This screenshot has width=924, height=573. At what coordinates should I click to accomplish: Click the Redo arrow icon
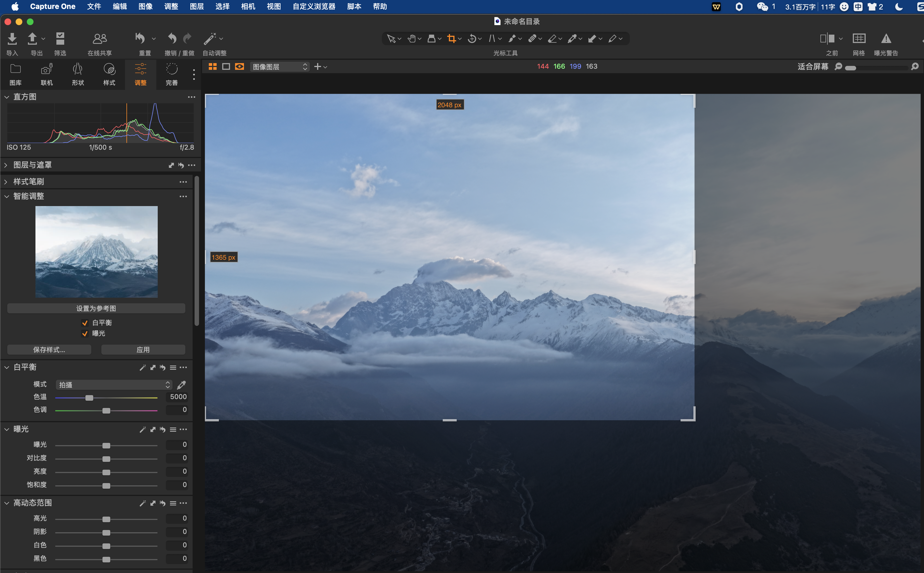coord(187,38)
